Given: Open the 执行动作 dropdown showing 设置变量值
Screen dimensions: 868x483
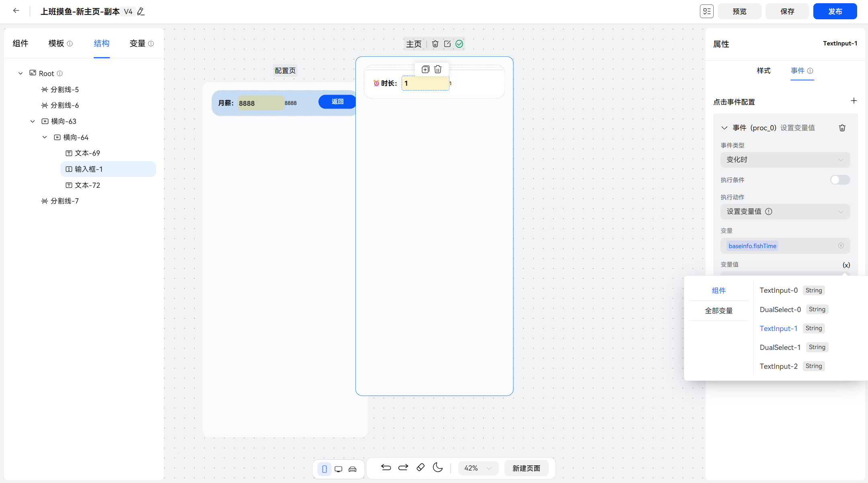Looking at the screenshot, I should coord(785,212).
